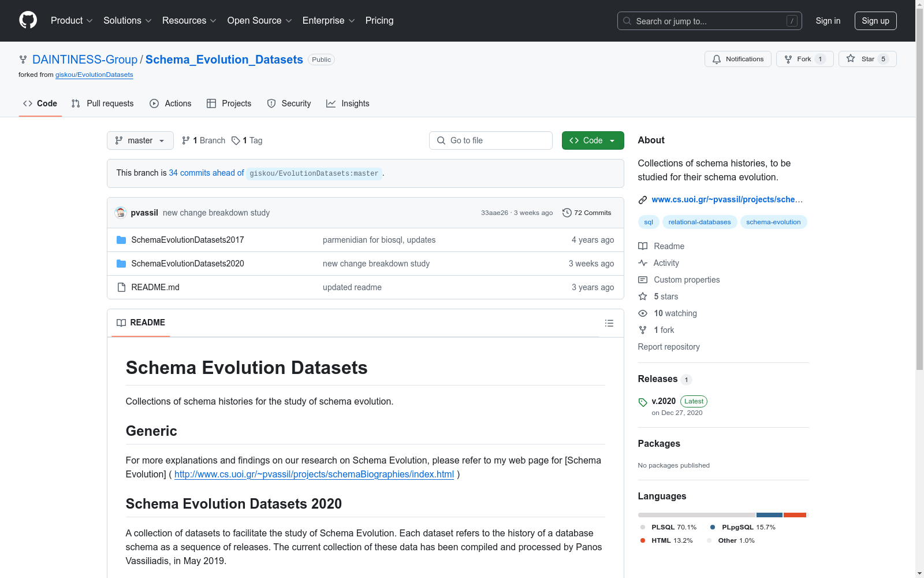
Task: Switch to the Code tab
Action: [40, 103]
